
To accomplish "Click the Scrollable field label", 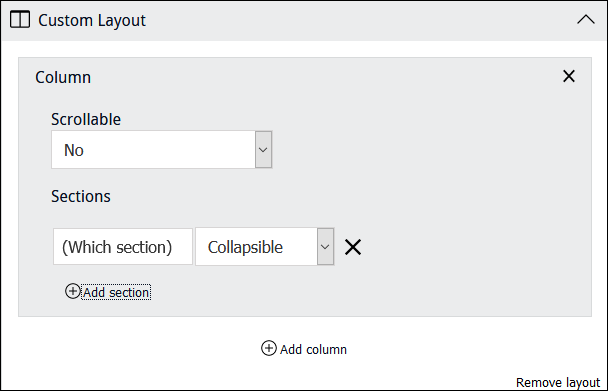I will click(x=86, y=119).
